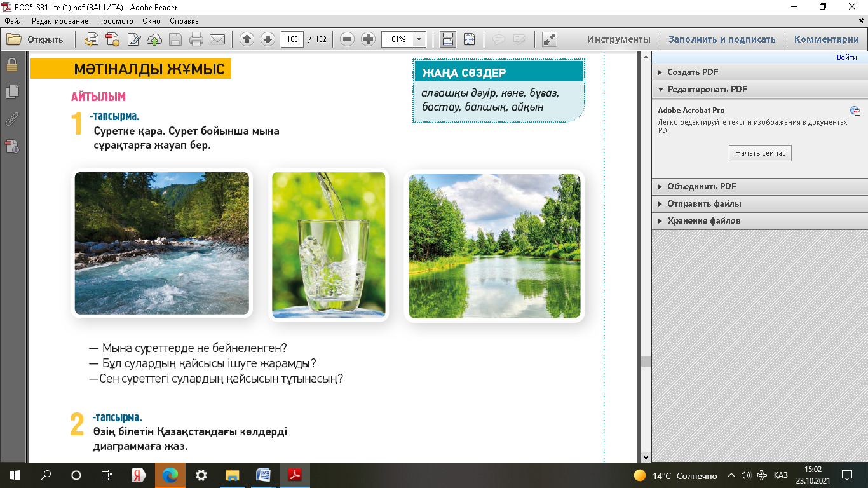Click the add sticky note comment icon
The width and height of the screenshot is (868, 488).
pos(499,39)
